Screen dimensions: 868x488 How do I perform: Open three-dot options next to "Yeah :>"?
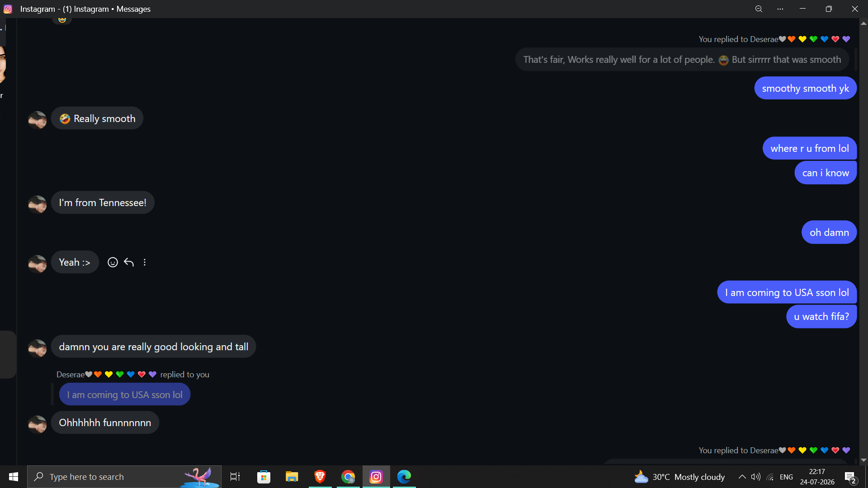point(145,262)
